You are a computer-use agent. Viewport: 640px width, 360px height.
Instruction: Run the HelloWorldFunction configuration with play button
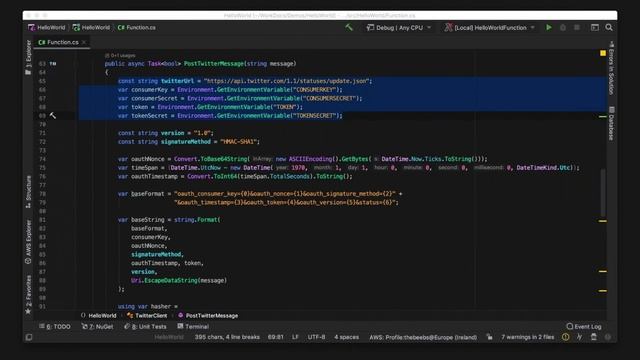pos(549,27)
